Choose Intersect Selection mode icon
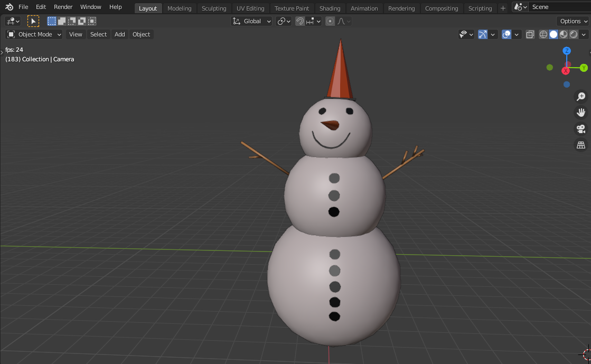 point(92,21)
